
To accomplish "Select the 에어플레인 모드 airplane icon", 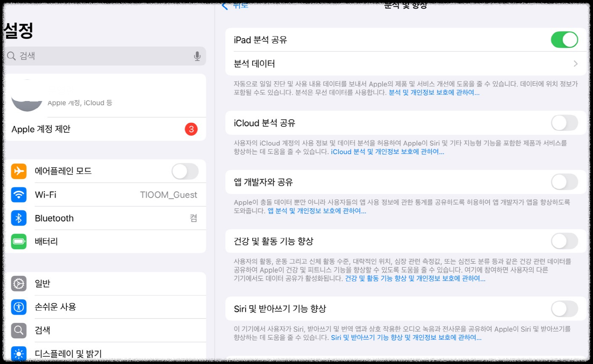I will (x=18, y=171).
